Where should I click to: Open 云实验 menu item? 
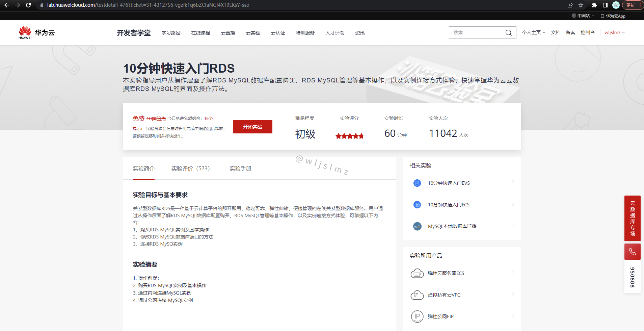coord(253,33)
